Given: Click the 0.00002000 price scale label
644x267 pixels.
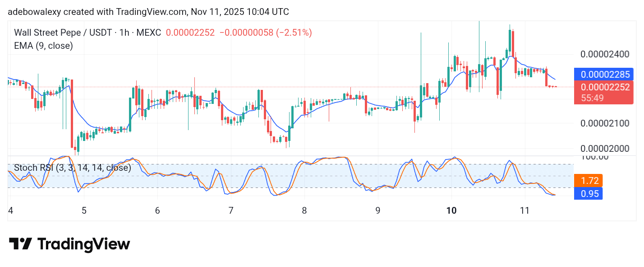Looking at the screenshot, I should pos(604,148).
